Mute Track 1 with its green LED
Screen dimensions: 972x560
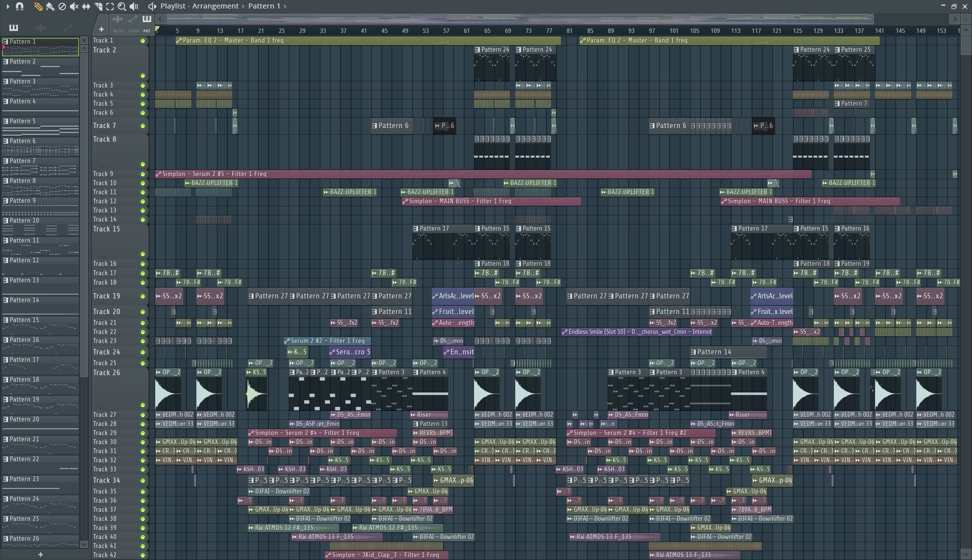(143, 41)
